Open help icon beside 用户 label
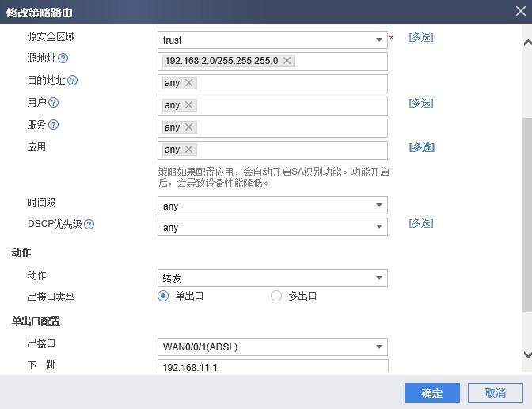Screen dimensions: 532x409 (x=53, y=102)
